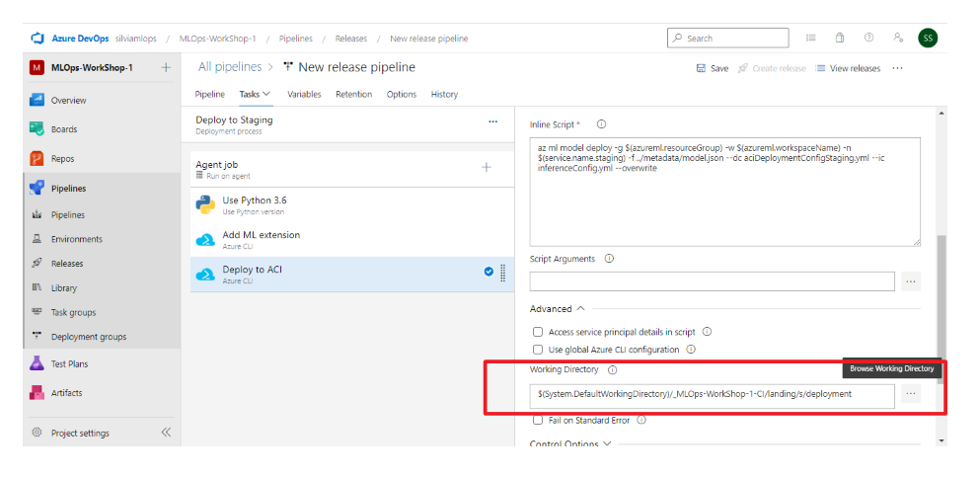Click the MLOps-WorkShop-1 project name
The image size is (980, 477).
point(92,67)
